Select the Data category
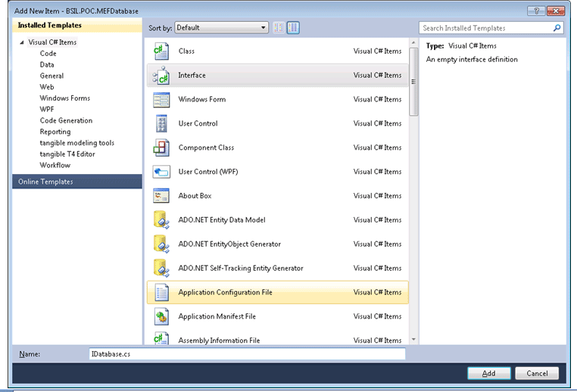Screen dimensions: 577x392 (x=47, y=65)
